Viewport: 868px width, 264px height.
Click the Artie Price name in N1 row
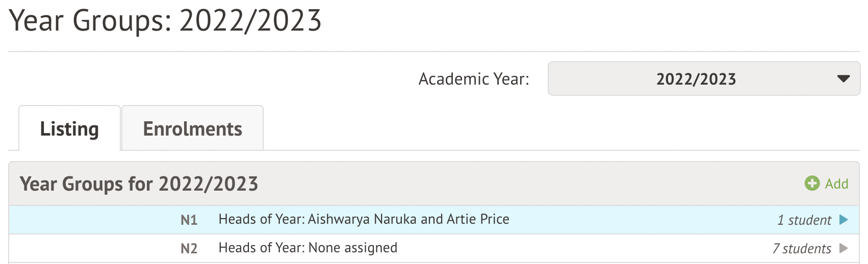pyautogui.click(x=478, y=219)
